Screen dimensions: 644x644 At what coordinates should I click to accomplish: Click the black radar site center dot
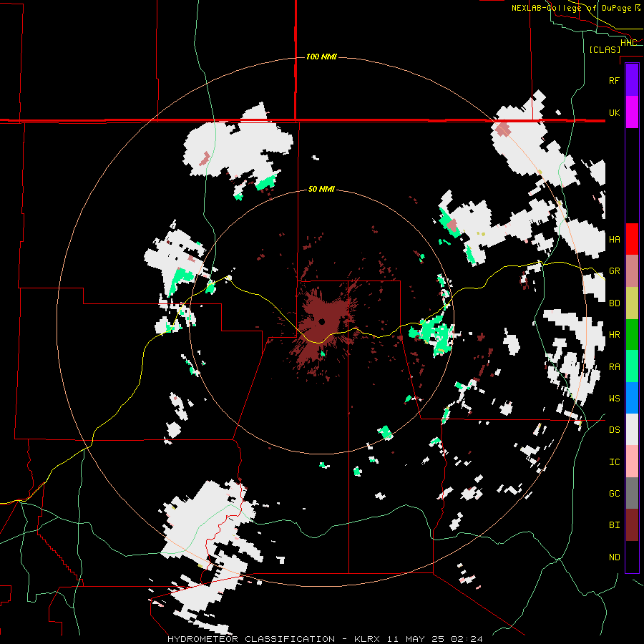click(322, 321)
